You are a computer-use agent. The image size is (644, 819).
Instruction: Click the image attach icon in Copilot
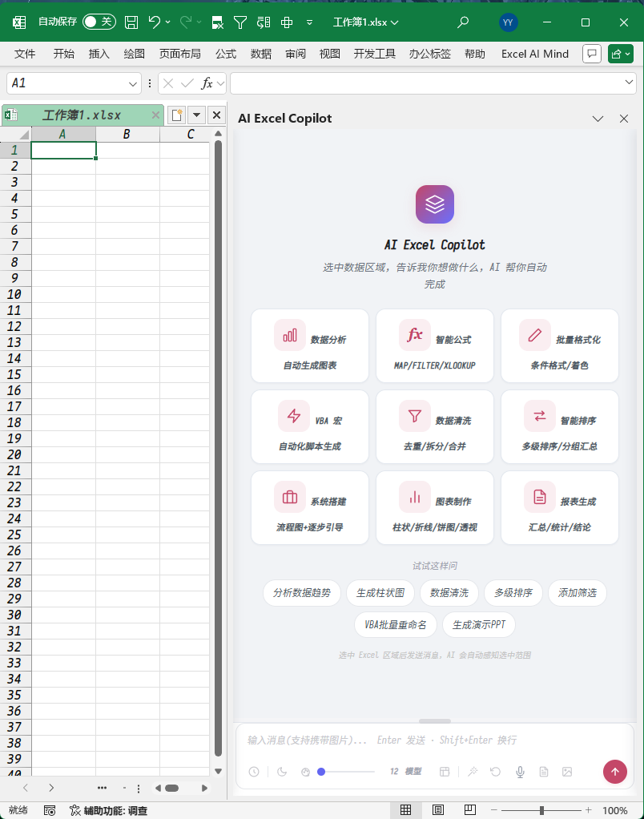[x=567, y=772]
